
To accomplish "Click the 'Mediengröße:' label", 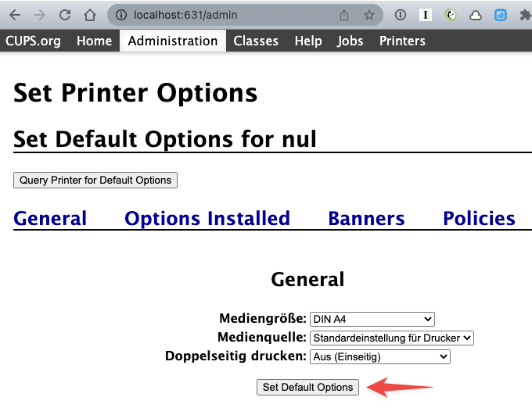I will click(x=263, y=318).
